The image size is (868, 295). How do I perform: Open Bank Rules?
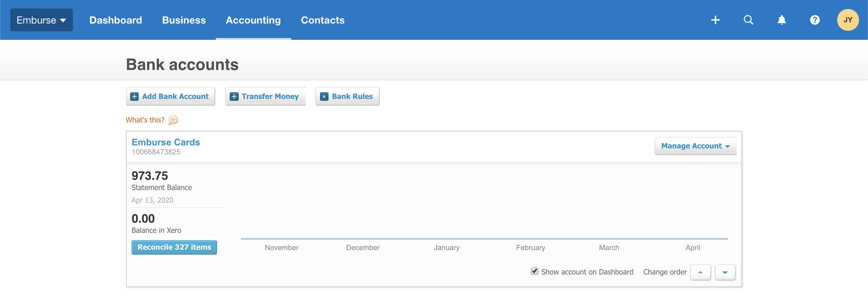(x=347, y=97)
